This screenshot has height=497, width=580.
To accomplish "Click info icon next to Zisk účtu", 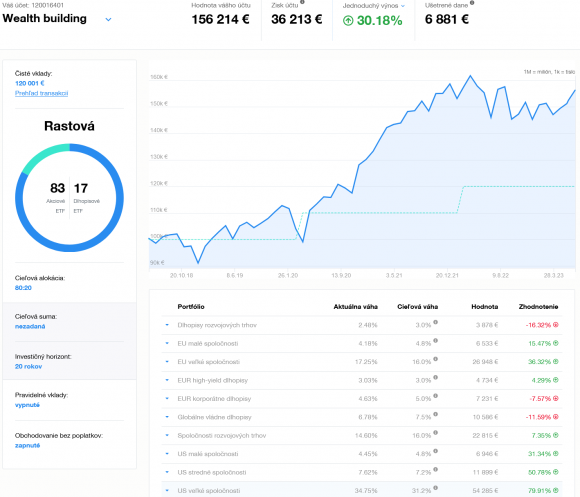I will coord(302,2).
